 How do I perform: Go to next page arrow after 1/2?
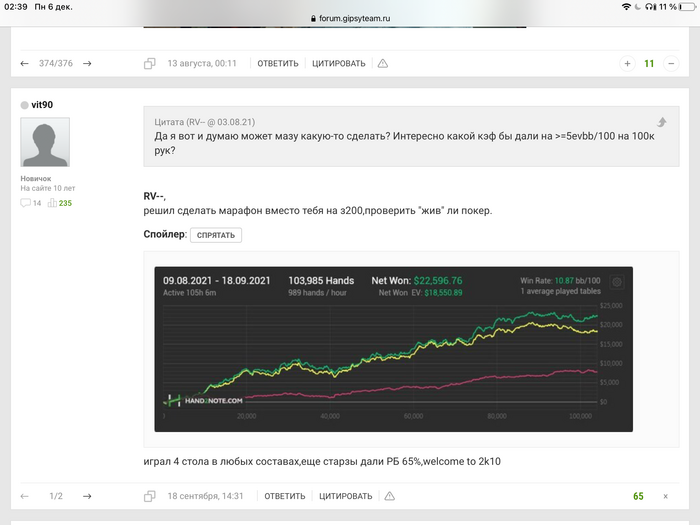87,496
